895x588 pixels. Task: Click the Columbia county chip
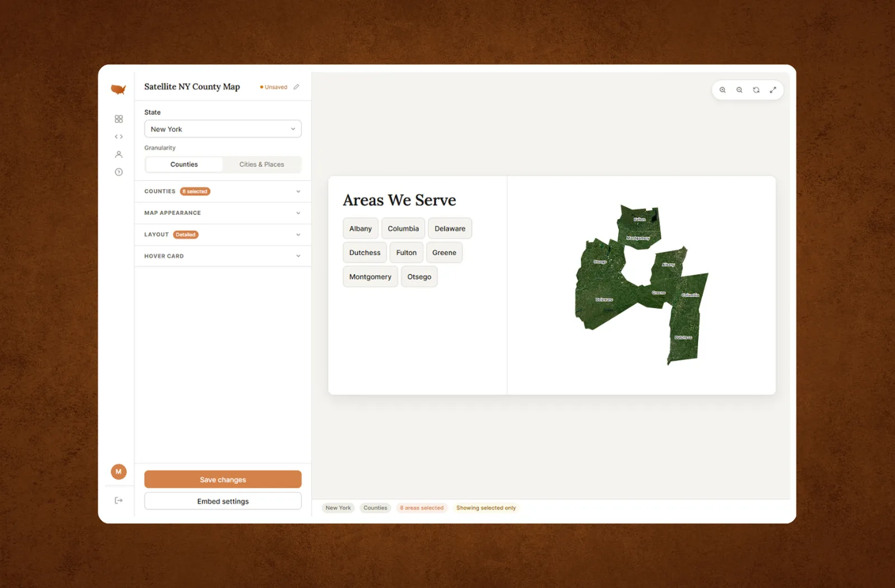(403, 228)
